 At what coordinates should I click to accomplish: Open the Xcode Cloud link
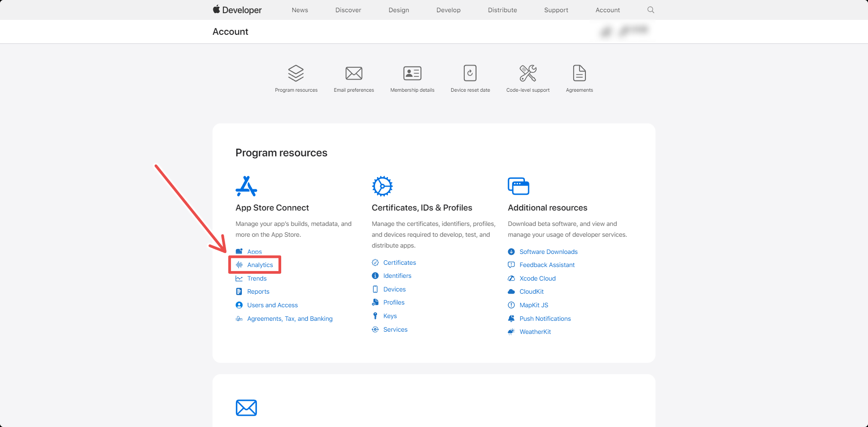point(538,278)
